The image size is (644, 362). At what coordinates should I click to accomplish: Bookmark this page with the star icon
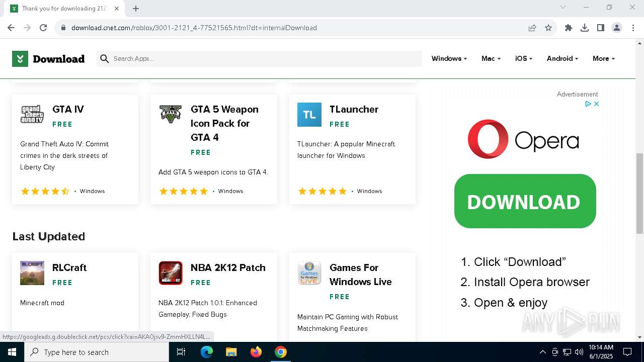click(548, 28)
